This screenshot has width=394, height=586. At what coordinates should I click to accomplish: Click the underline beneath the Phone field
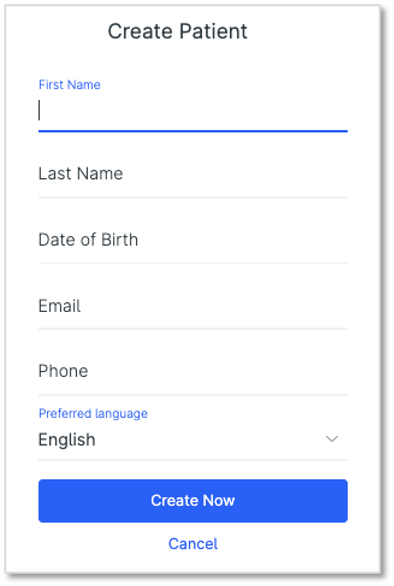click(193, 395)
